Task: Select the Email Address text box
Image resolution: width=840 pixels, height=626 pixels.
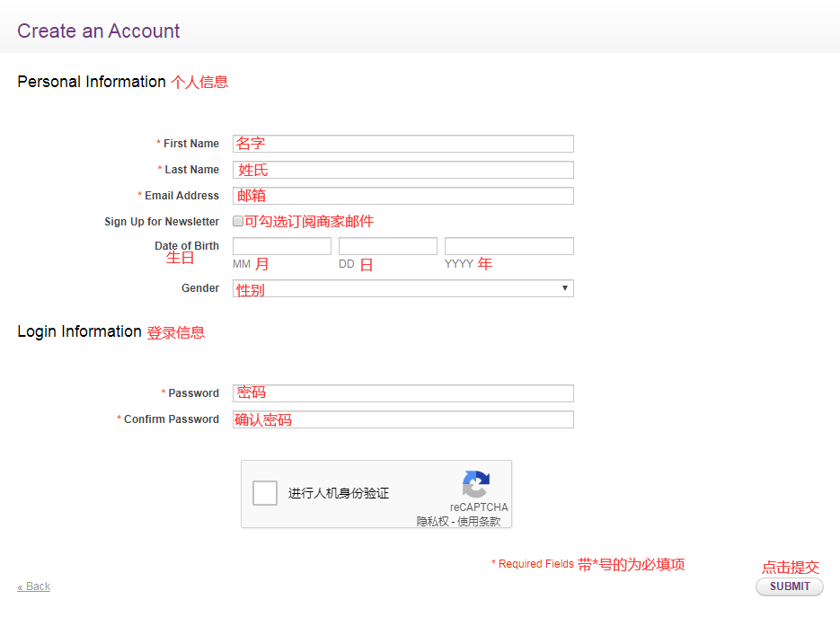Action: point(402,196)
